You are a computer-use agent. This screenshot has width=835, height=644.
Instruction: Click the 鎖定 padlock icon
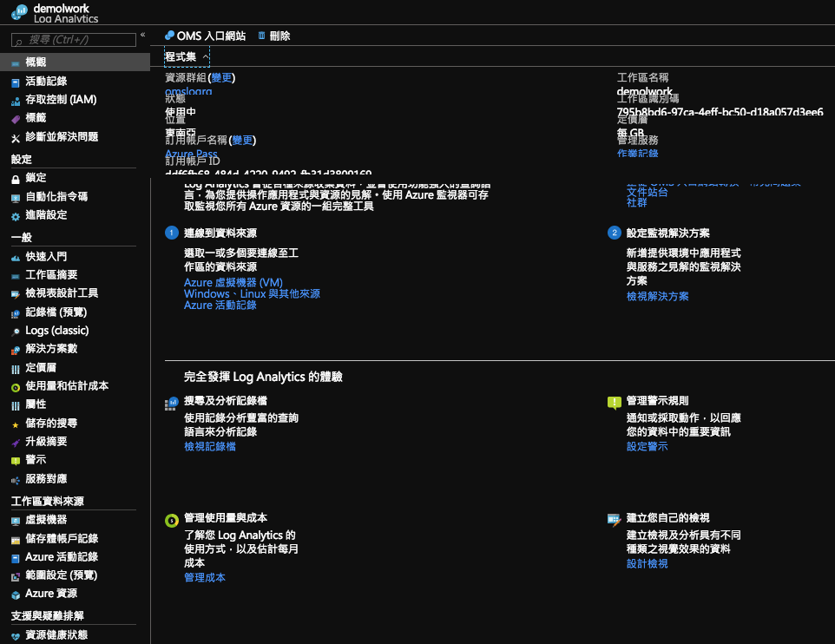point(16,180)
